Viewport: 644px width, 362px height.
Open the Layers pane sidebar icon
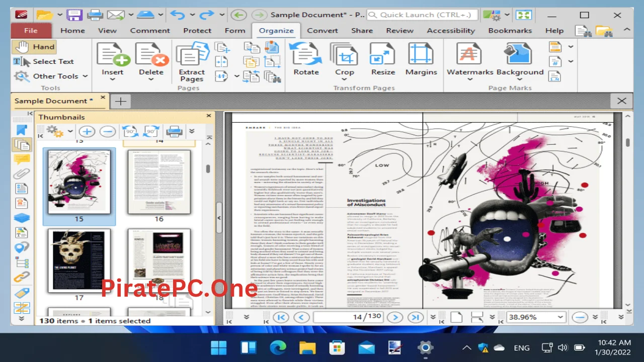22,218
